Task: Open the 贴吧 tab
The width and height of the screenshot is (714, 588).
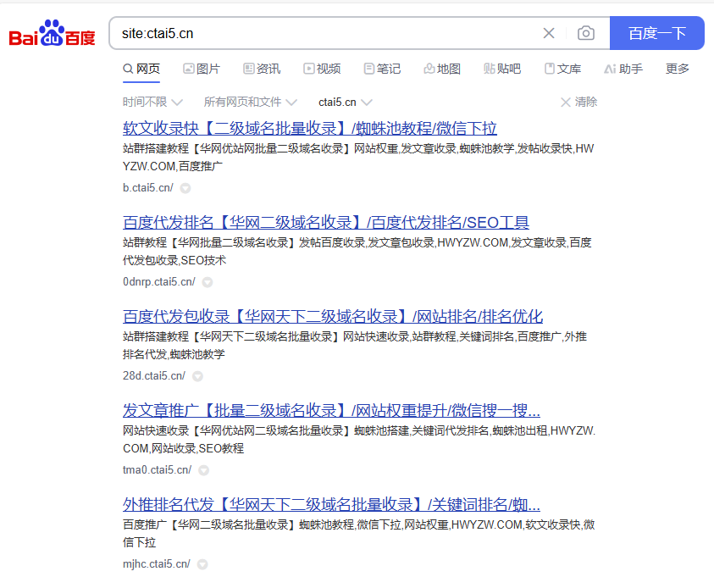Action: (x=502, y=69)
